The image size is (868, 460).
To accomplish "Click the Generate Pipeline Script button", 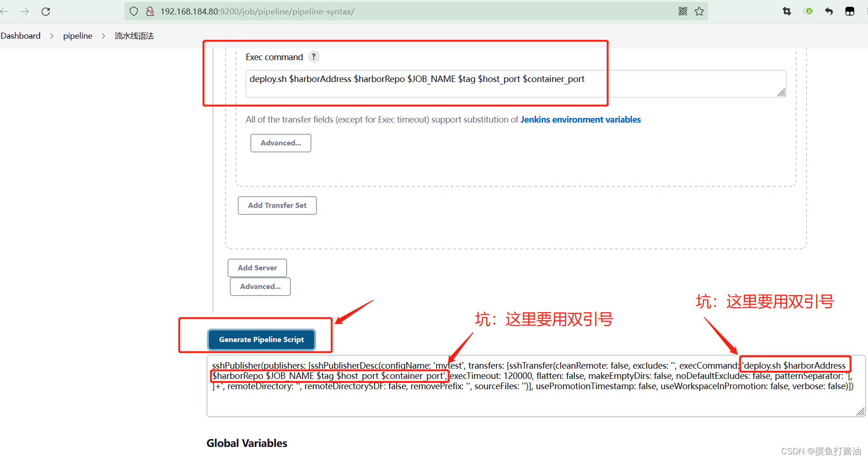I will [x=262, y=340].
